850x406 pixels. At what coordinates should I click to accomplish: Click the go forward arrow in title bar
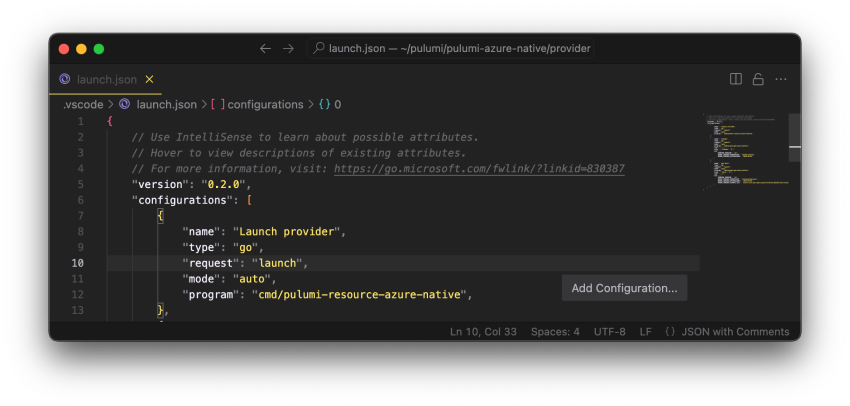pyautogui.click(x=288, y=48)
